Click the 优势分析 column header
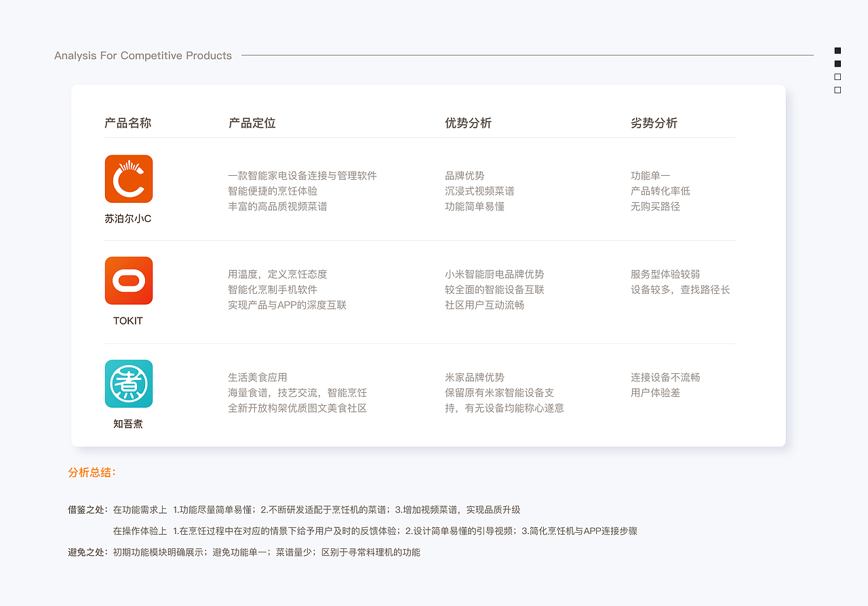The width and height of the screenshot is (868, 606). pos(468,123)
